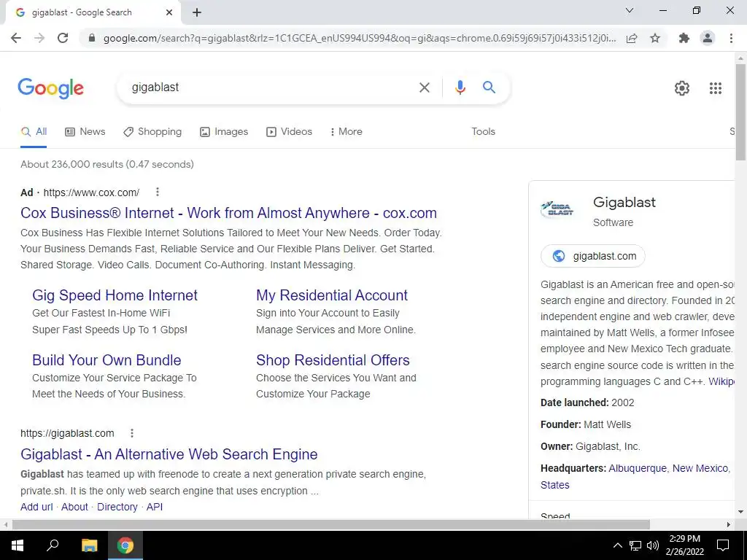Select the browser address bar URL
The height and width of the screenshot is (560, 747).
pos(359,38)
